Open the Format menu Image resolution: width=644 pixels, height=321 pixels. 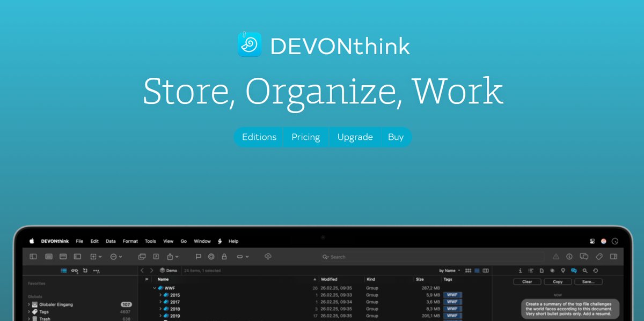click(130, 241)
